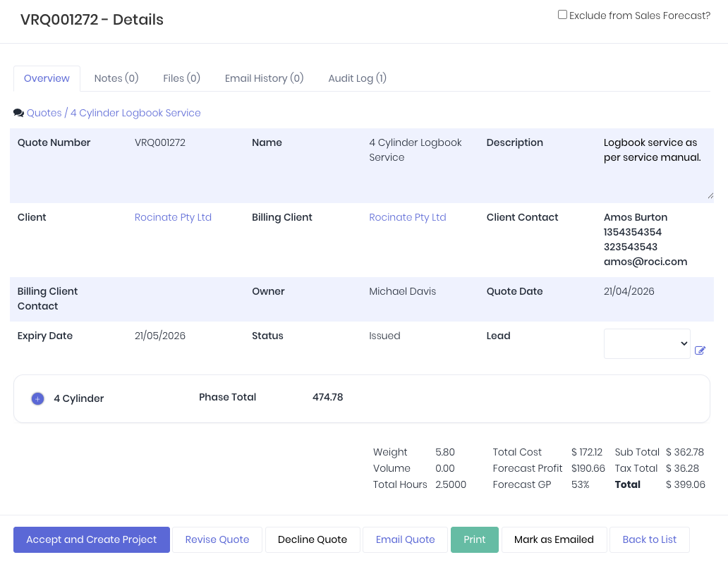Screen dimensions: 728x562
Task: Click Accept and Create Project button
Action: (x=92, y=539)
